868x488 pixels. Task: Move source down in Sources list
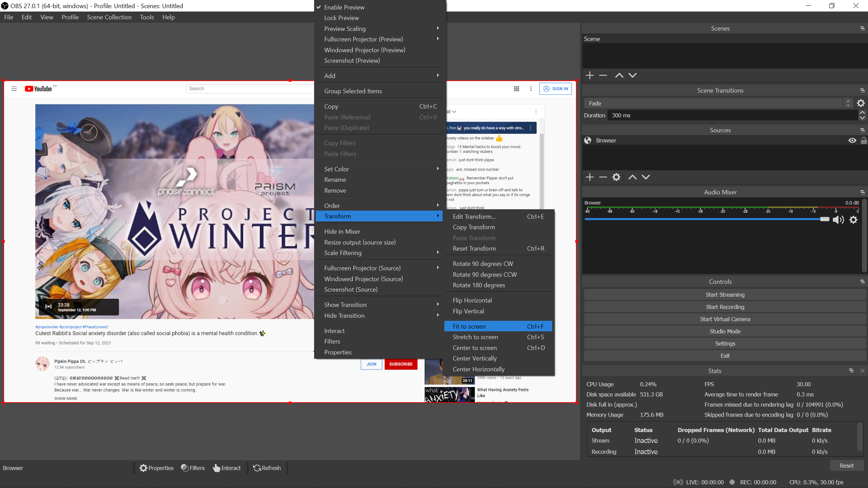pyautogui.click(x=645, y=177)
